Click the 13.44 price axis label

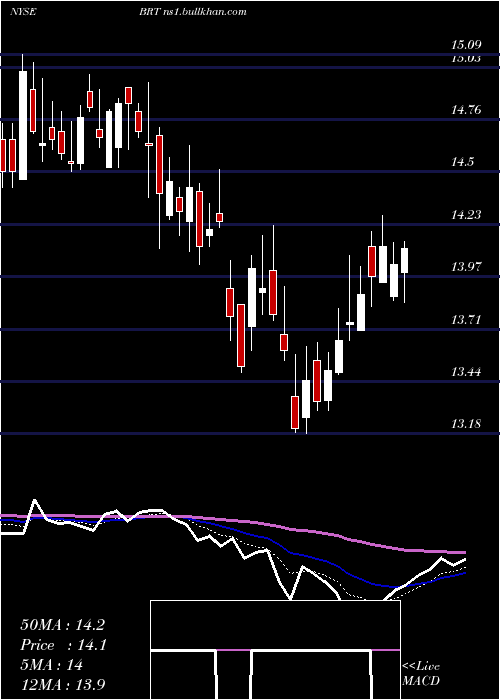(x=466, y=371)
